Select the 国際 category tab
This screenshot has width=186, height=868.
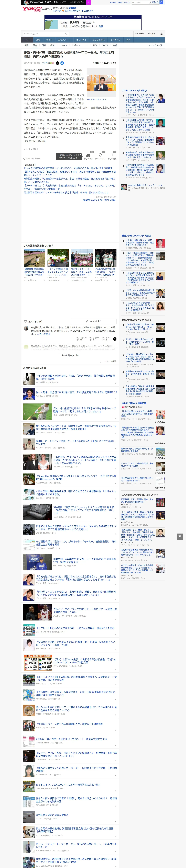click(44, 45)
